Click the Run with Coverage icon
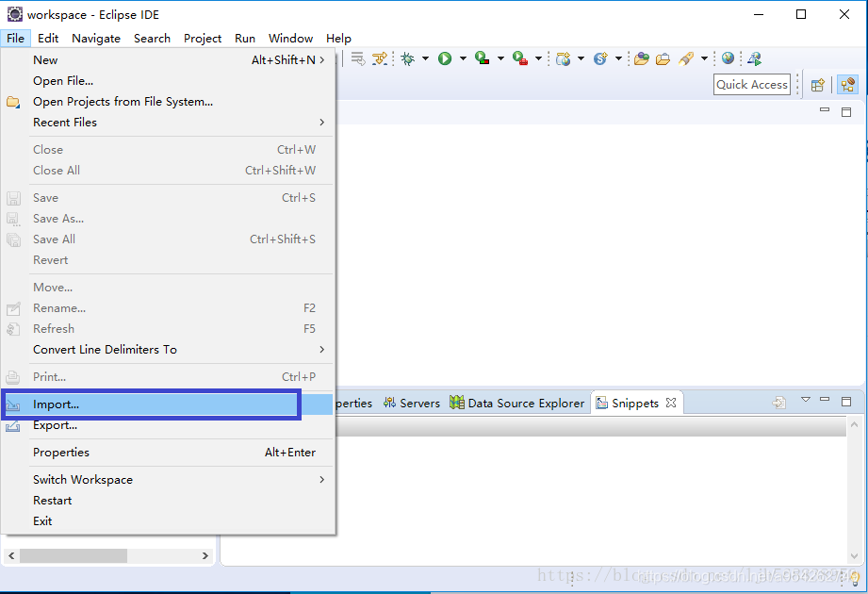Image resolution: width=868 pixels, height=594 pixels. click(x=482, y=58)
